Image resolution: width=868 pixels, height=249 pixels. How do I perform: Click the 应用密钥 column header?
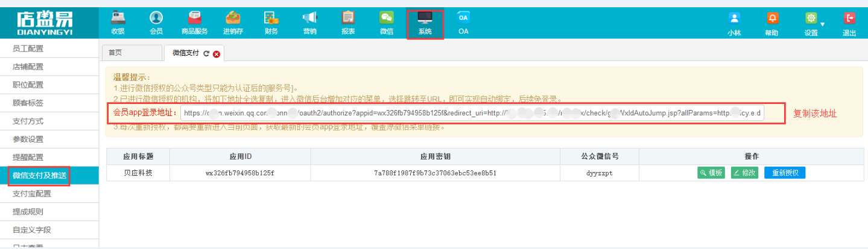(x=434, y=156)
